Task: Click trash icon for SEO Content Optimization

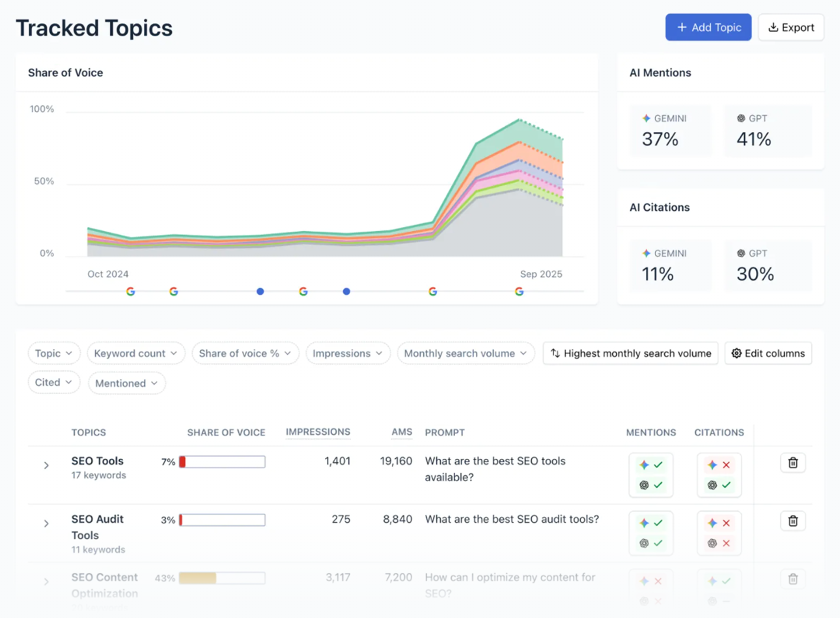Action: point(793,579)
